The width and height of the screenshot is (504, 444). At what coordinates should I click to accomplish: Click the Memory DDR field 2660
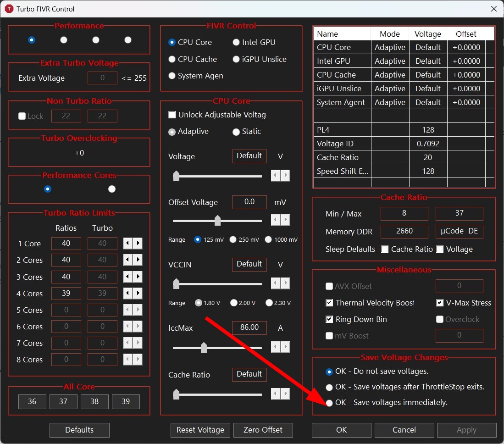(x=404, y=231)
